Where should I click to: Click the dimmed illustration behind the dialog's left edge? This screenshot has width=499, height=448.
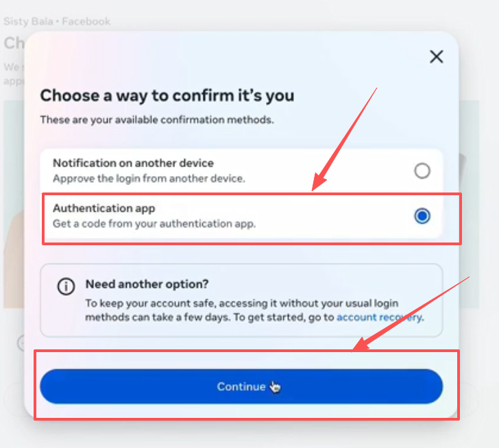(x=14, y=204)
